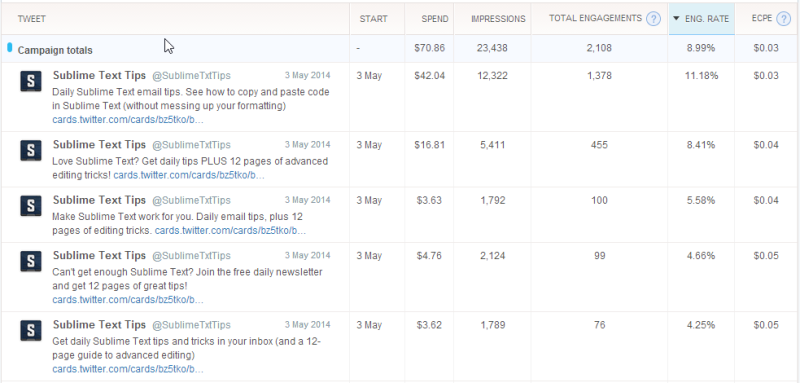Sort by Eng. Rate column header
The height and width of the screenshot is (383, 800).
pyautogui.click(x=707, y=19)
